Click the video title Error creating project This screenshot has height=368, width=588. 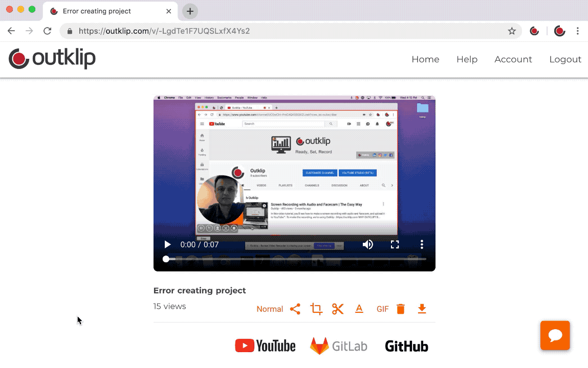pyautogui.click(x=200, y=290)
